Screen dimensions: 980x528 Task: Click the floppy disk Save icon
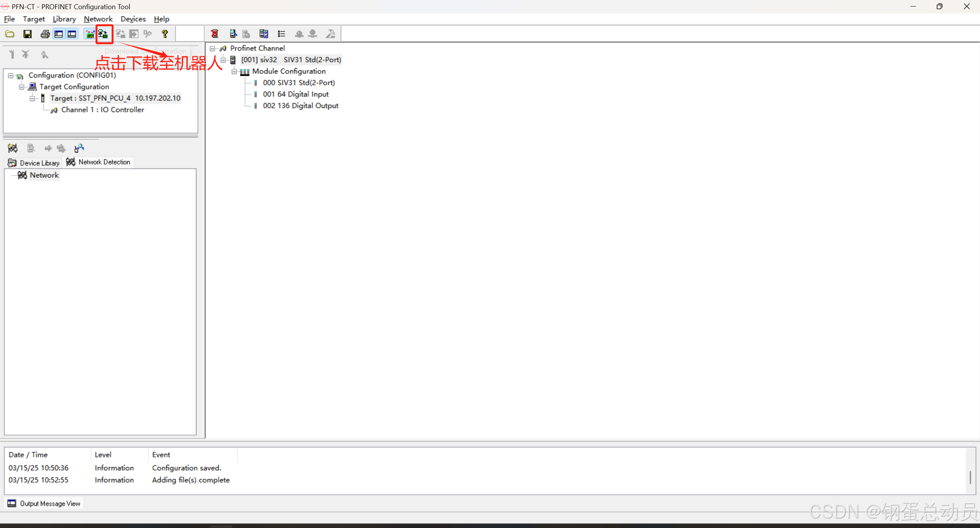pos(28,34)
